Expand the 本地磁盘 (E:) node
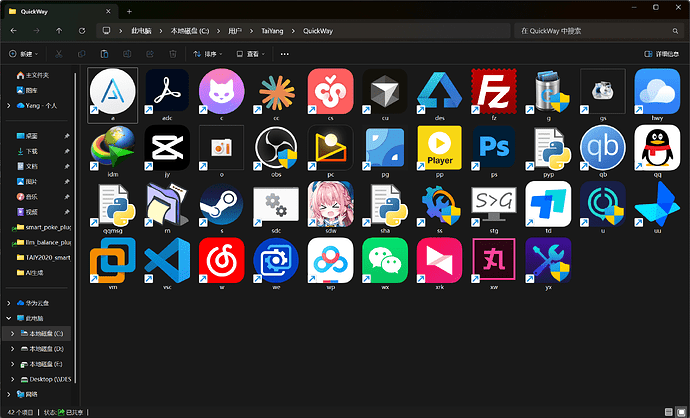This screenshot has width=690, height=418. (12, 364)
